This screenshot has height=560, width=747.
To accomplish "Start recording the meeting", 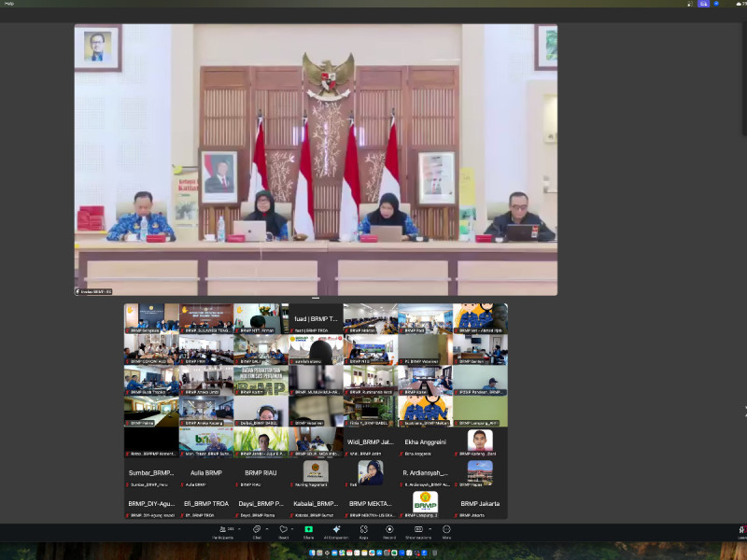I will point(389,531).
